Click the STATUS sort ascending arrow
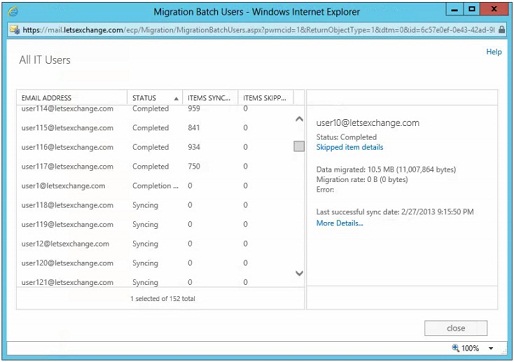The width and height of the screenshot is (514, 362). coord(176,99)
